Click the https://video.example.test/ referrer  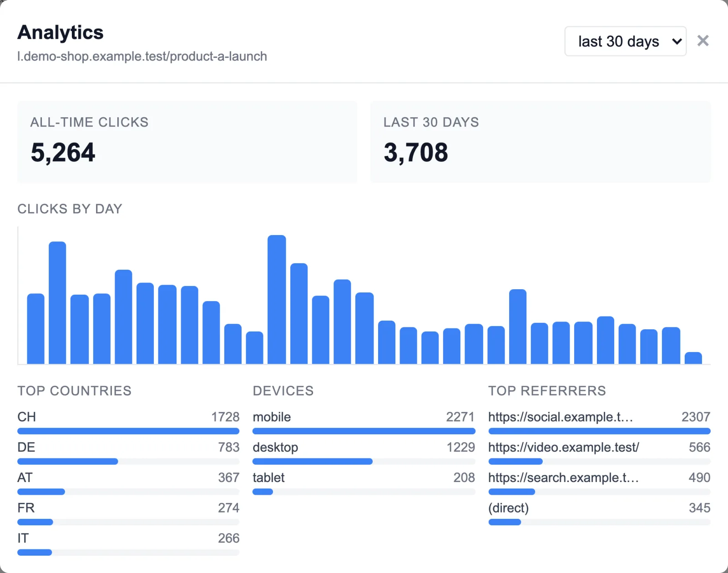[x=564, y=447]
